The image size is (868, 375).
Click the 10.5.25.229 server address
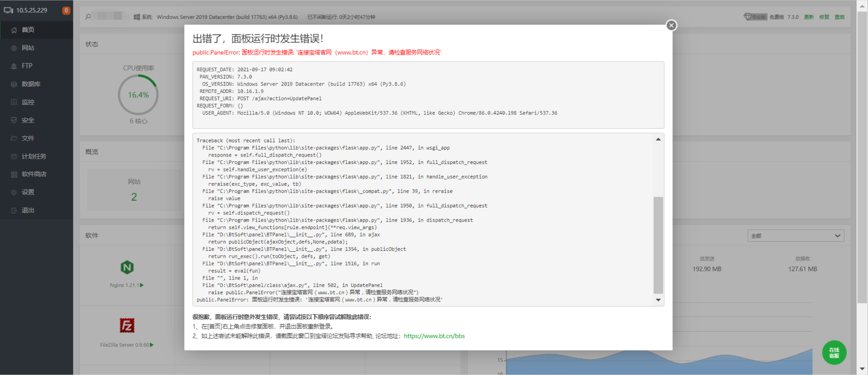32,10
